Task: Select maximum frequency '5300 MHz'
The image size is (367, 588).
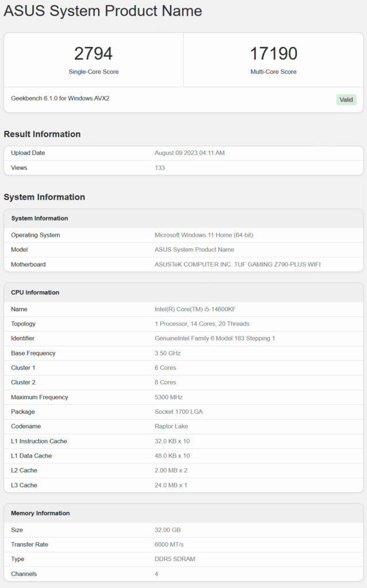Action: click(x=168, y=397)
